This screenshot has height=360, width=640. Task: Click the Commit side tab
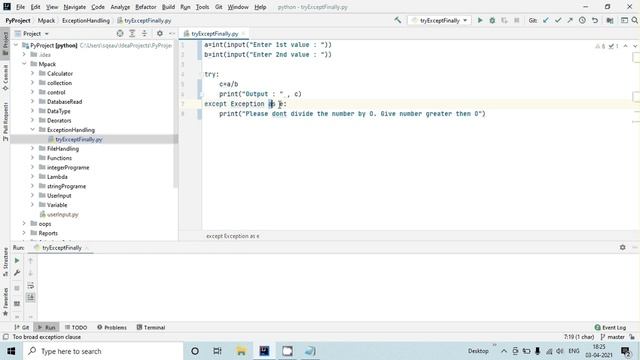[5, 77]
